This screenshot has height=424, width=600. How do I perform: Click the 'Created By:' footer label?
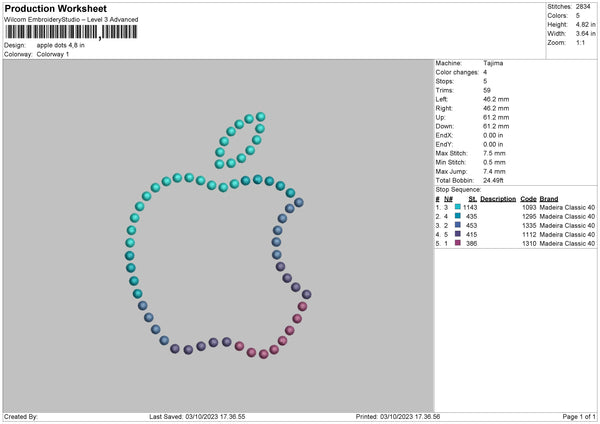(21, 417)
